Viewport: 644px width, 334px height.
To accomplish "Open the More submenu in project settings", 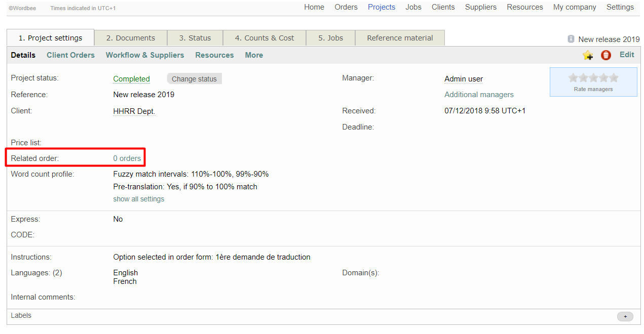I will point(254,55).
